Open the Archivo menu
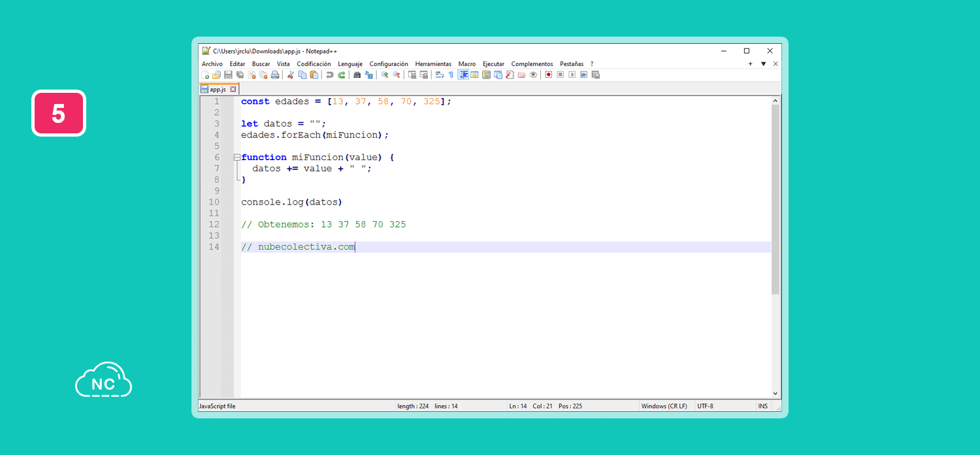The image size is (980, 455). pyautogui.click(x=212, y=64)
